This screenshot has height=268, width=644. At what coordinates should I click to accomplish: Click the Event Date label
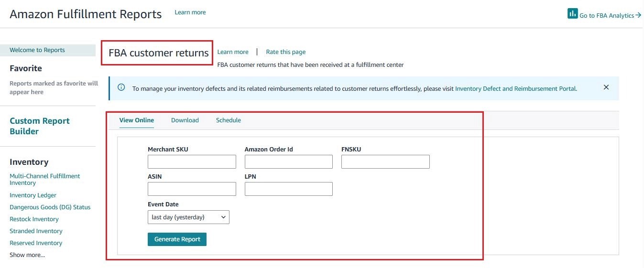point(163,204)
